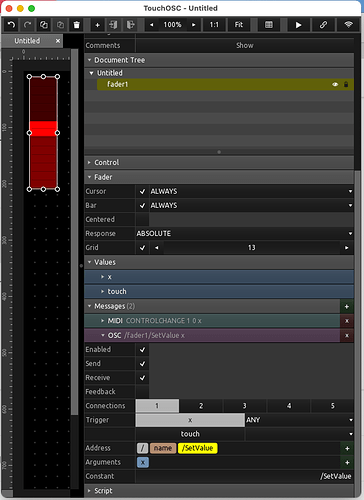Select connection 3

tap(245, 406)
